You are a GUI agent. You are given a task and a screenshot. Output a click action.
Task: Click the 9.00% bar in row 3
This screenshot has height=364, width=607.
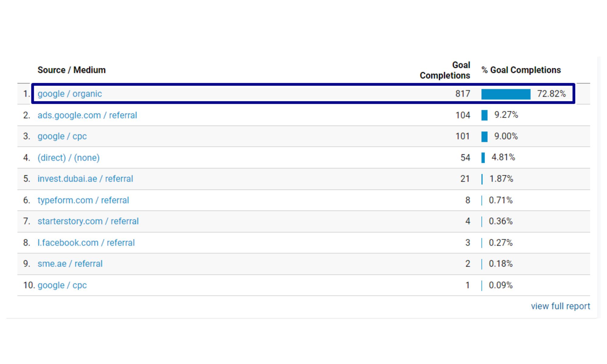484,136
